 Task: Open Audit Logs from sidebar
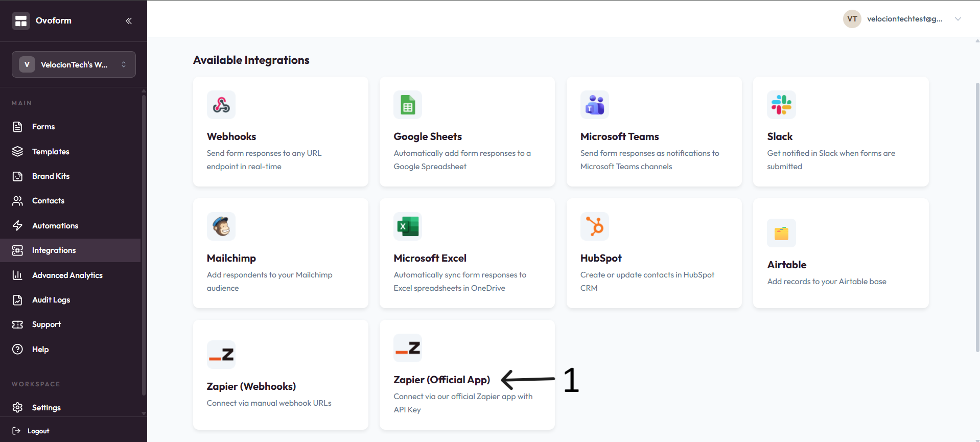[51, 300]
